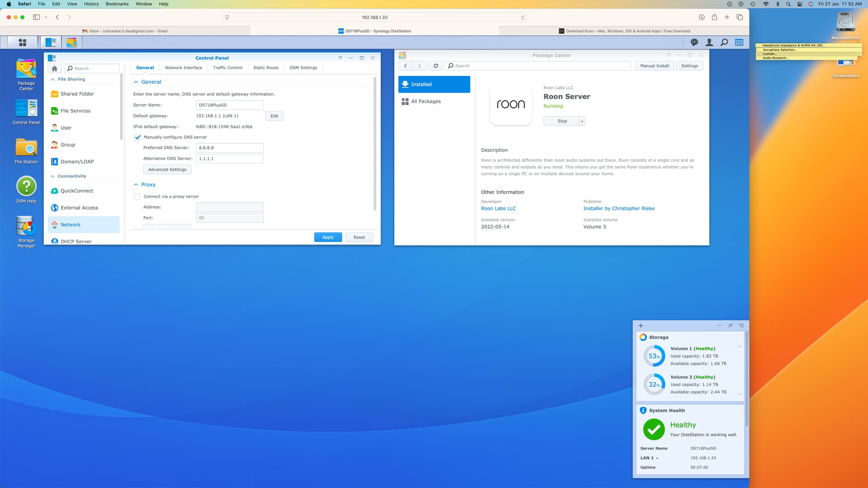Viewport: 868px width, 488px height.
Task: Click Safari share icon
Action: pos(714,17)
